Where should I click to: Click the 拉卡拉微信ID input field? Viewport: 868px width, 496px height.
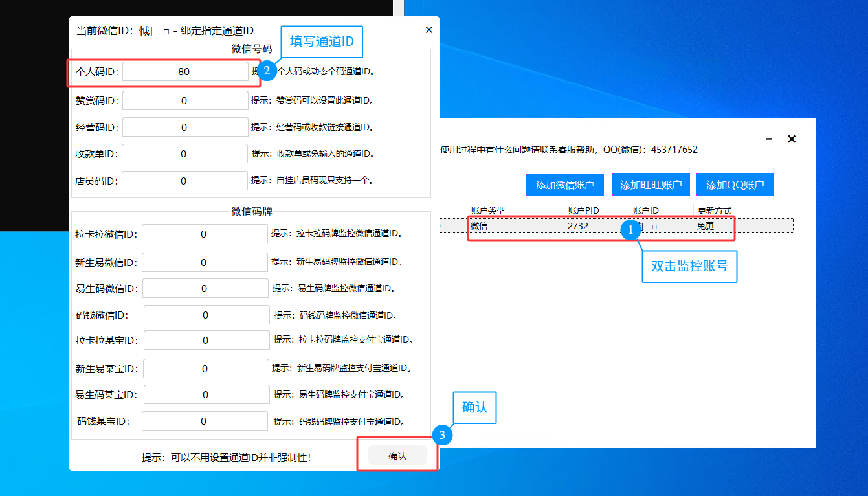[204, 234]
